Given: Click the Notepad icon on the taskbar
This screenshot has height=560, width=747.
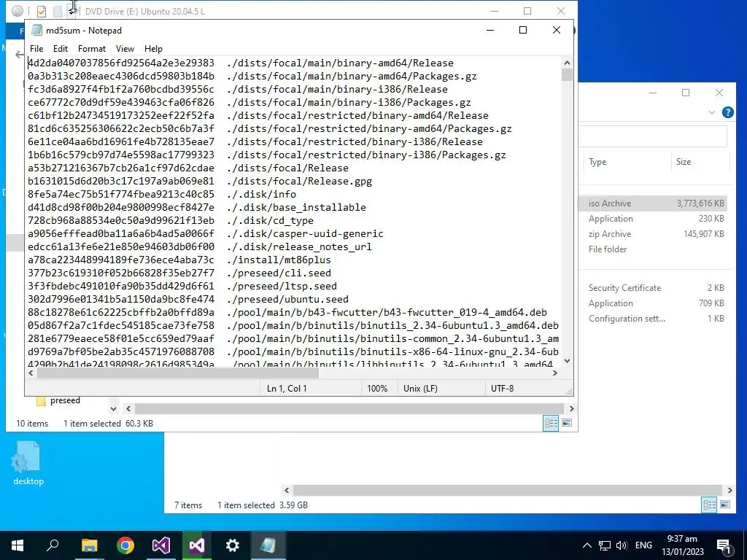Looking at the screenshot, I should coord(268,545).
